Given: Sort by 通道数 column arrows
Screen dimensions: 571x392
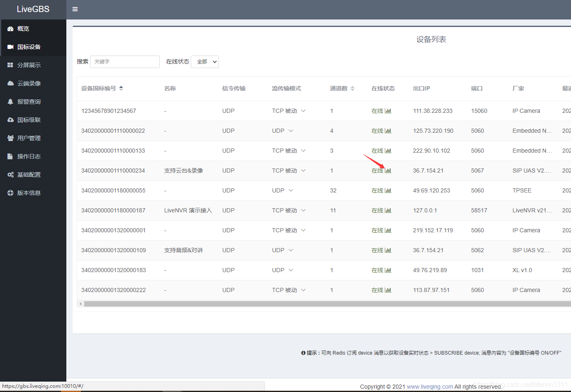Looking at the screenshot, I should tap(352, 88).
